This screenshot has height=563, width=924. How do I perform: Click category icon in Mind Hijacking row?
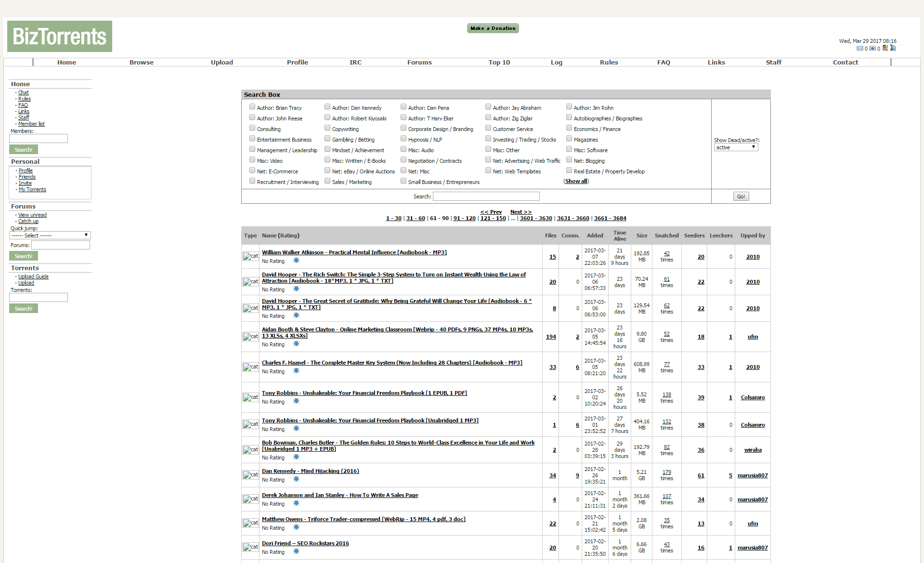pyautogui.click(x=250, y=475)
